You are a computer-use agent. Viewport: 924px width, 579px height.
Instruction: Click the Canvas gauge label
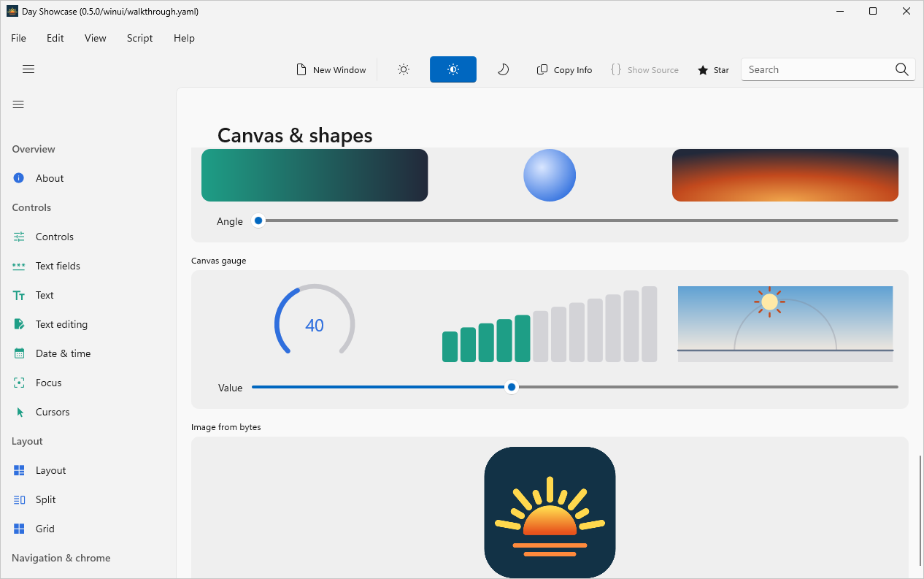click(x=219, y=261)
